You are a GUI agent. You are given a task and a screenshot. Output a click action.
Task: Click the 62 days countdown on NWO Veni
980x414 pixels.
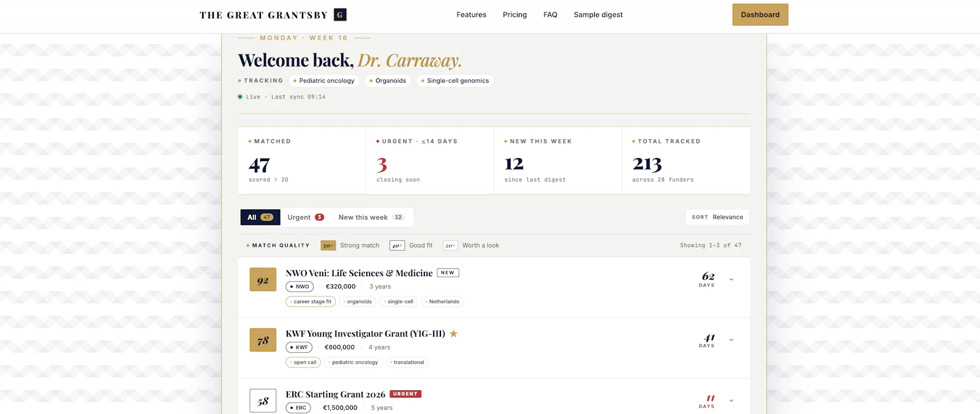(x=707, y=279)
